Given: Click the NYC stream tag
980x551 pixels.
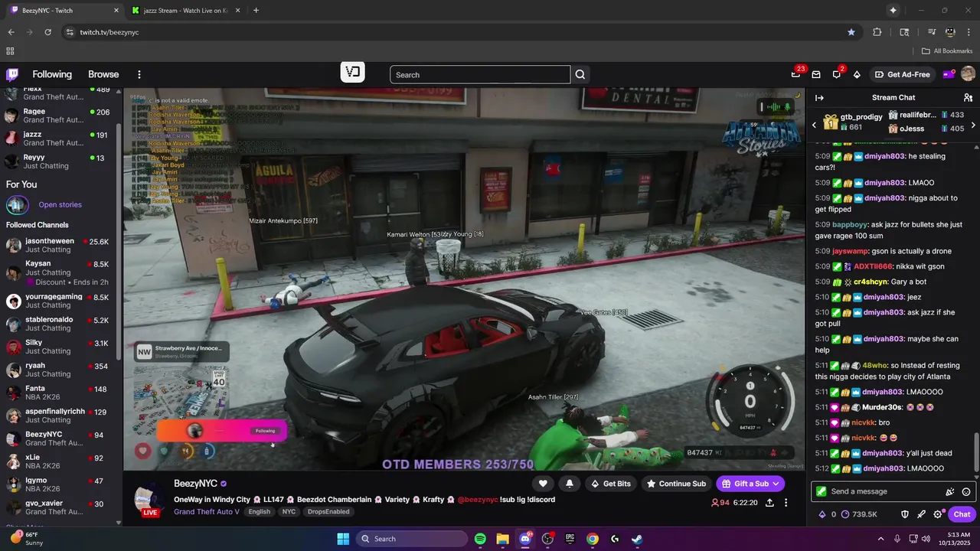Looking at the screenshot, I should (x=289, y=512).
